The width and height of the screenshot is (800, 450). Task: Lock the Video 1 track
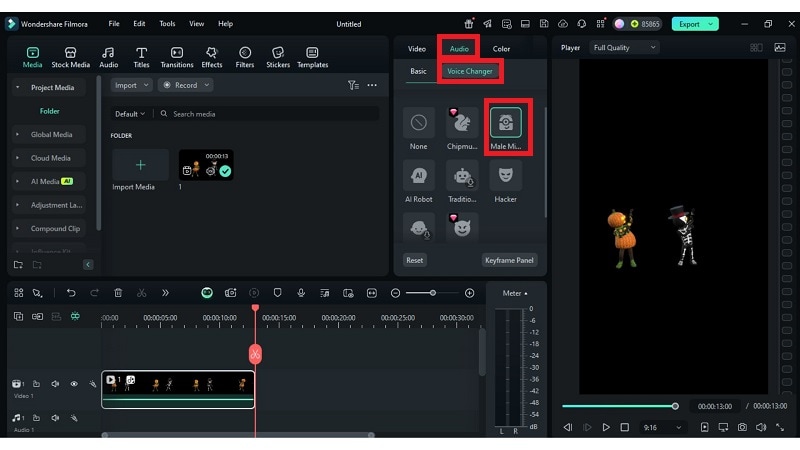coord(36,384)
